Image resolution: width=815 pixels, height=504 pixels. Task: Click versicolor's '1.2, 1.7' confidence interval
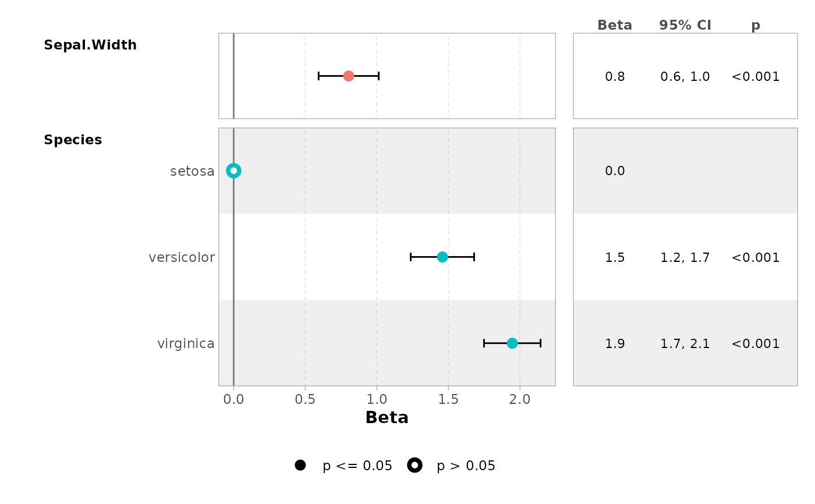(685, 257)
